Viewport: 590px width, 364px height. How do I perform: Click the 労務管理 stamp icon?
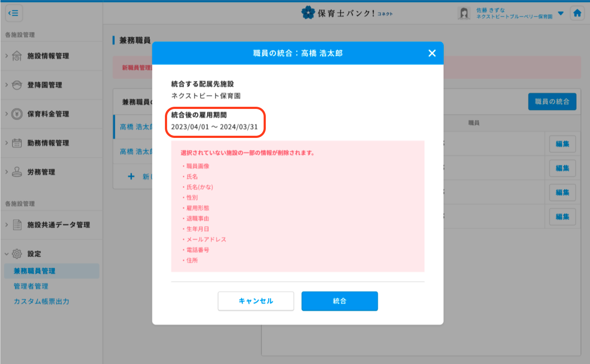(x=17, y=172)
